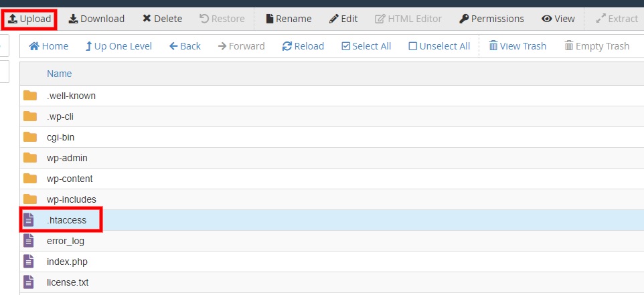Select the .well-known folder name

click(71, 96)
